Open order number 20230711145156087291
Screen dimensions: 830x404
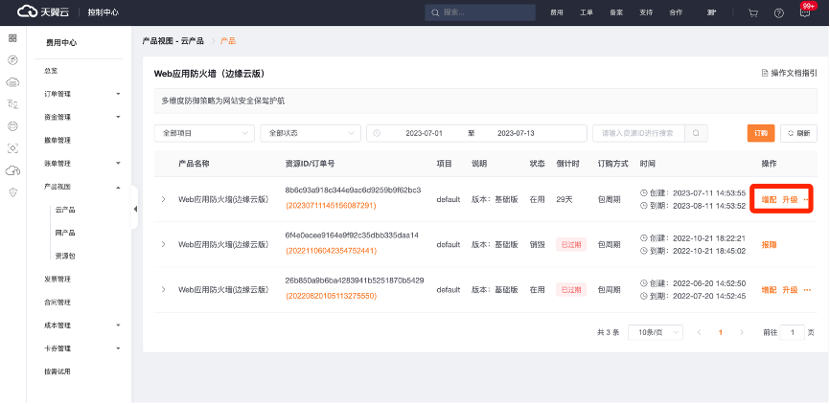[x=331, y=205]
